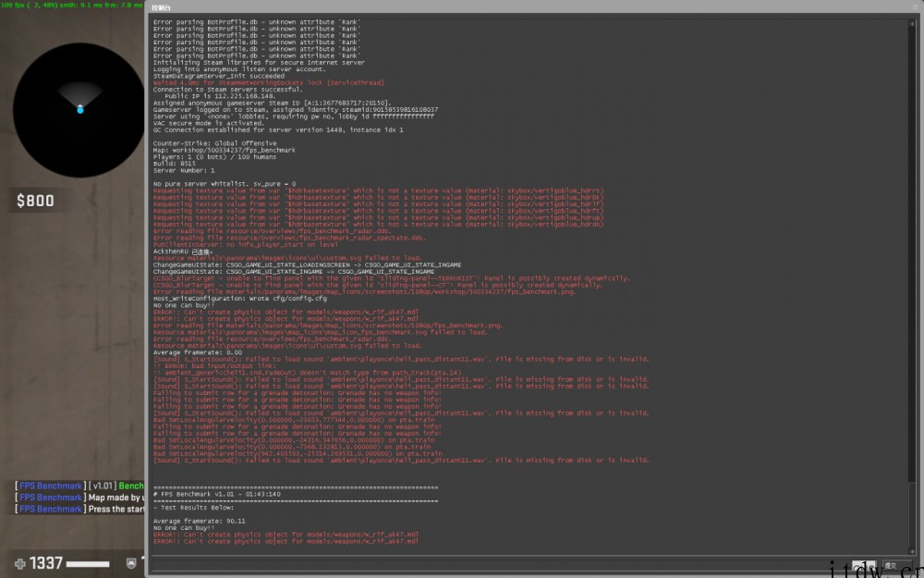Click 'Build: 8515' console line
924x578 pixels.
174,164
